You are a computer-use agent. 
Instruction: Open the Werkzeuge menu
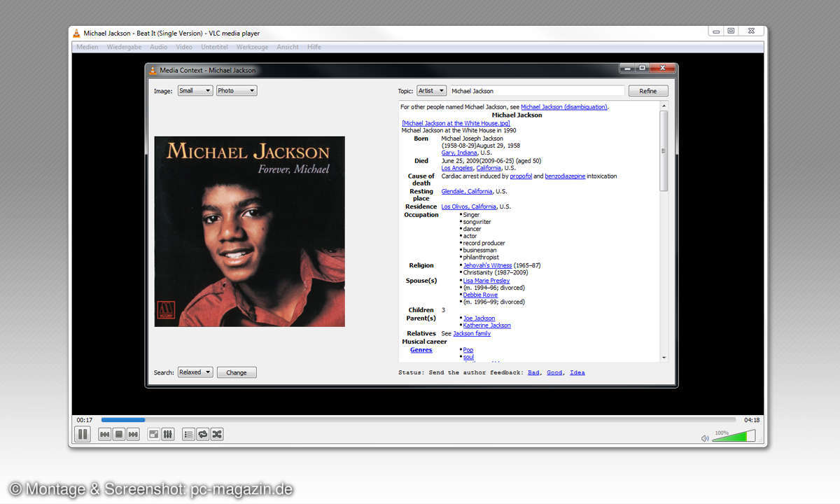pyautogui.click(x=253, y=47)
